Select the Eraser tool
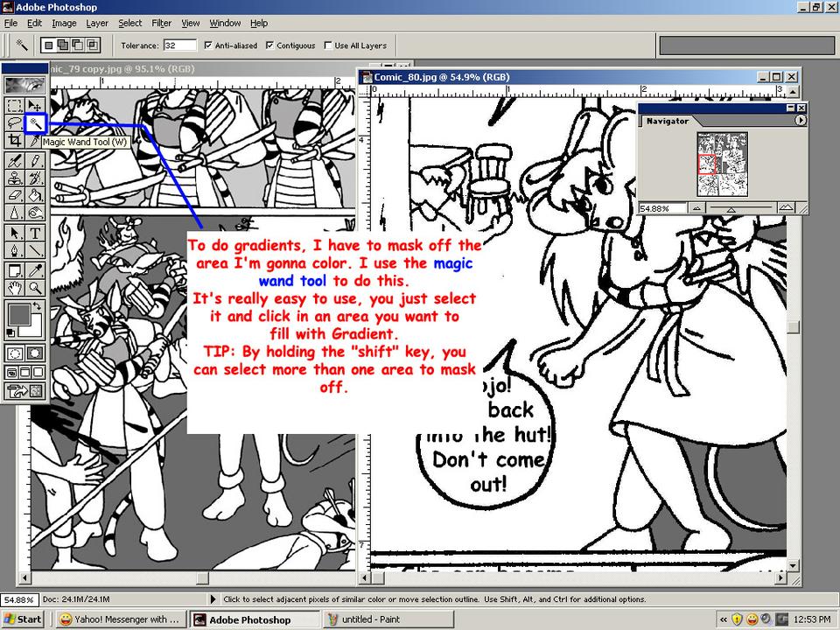This screenshot has width=840, height=630. pyautogui.click(x=15, y=195)
